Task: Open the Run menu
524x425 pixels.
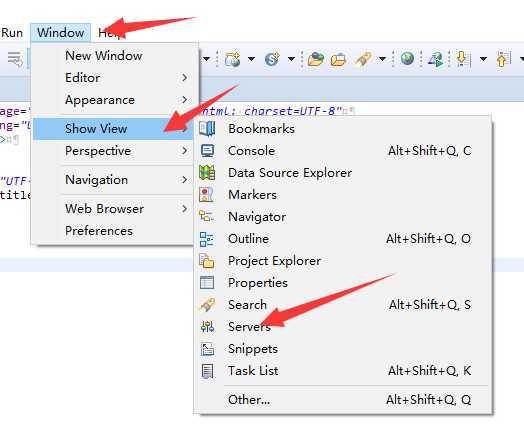Action: click(12, 33)
